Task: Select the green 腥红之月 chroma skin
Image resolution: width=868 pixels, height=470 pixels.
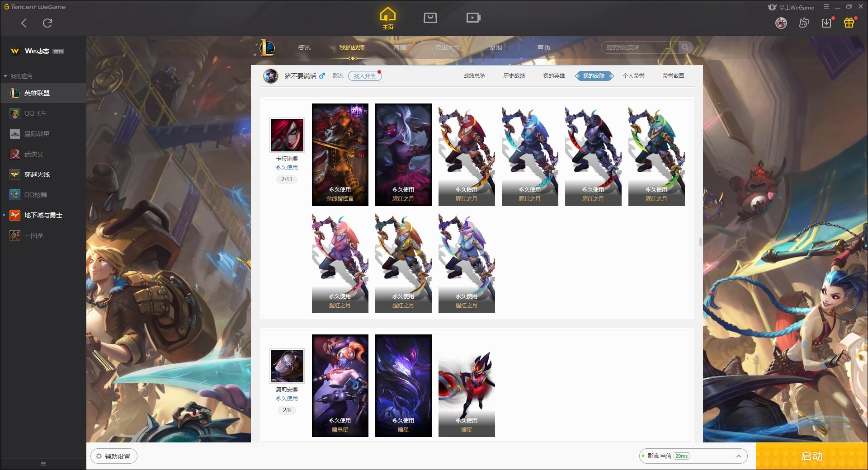Action: [656, 155]
